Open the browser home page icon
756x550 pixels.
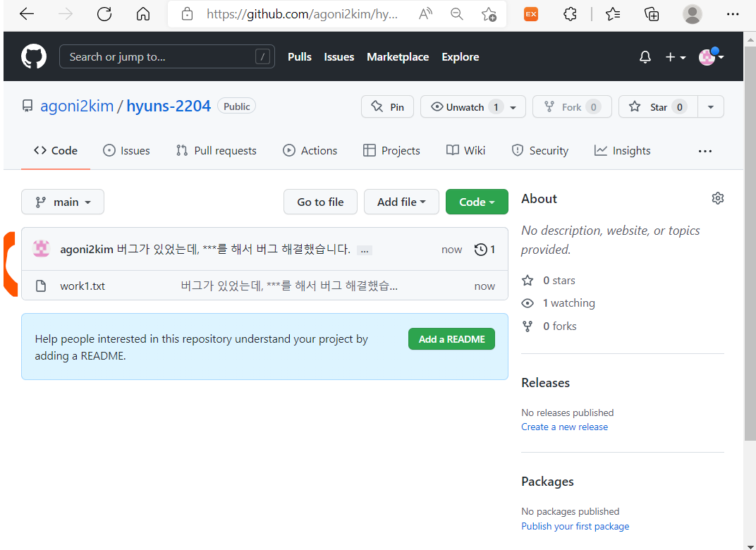[x=143, y=14]
